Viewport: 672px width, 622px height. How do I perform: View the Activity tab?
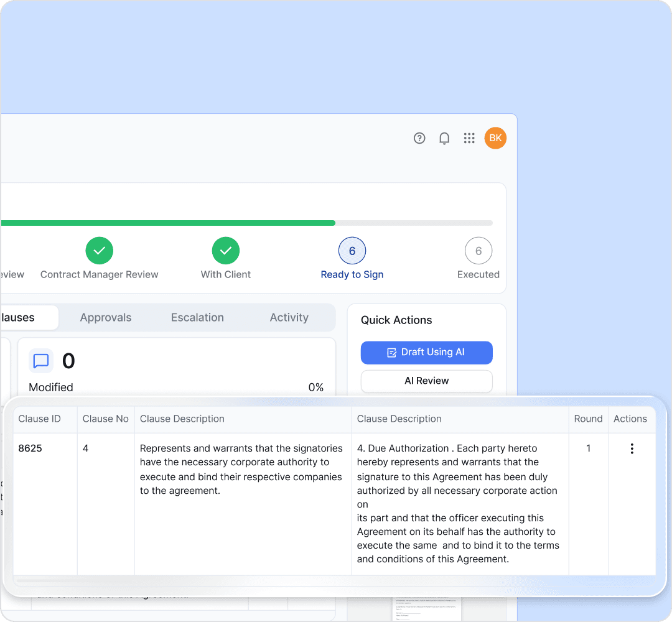(289, 317)
